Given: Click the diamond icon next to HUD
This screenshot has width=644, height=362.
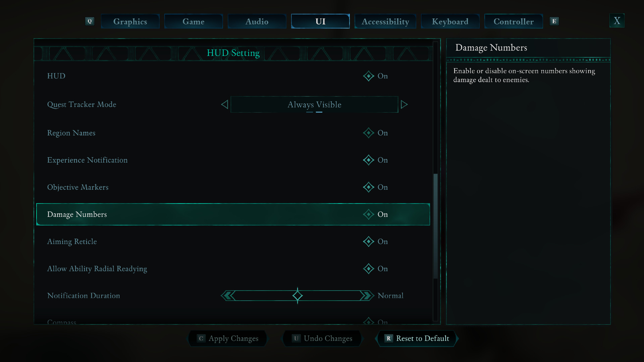Looking at the screenshot, I should [368, 75].
